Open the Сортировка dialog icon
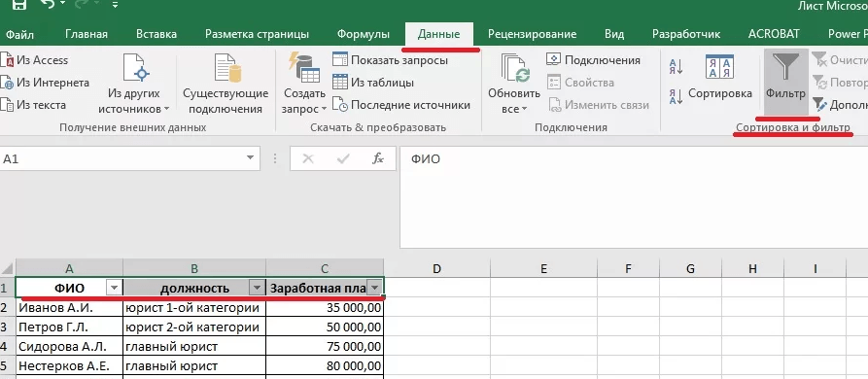This screenshot has height=379, width=868. 719,67
